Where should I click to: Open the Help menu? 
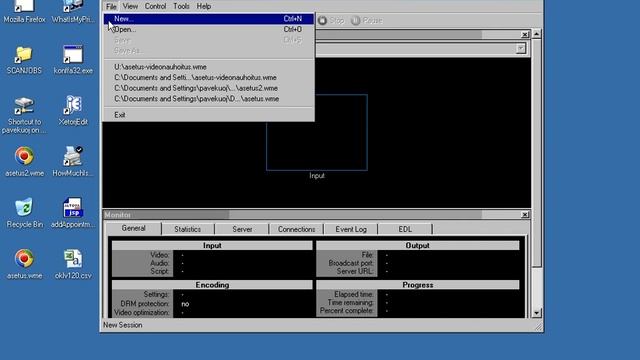point(204,6)
